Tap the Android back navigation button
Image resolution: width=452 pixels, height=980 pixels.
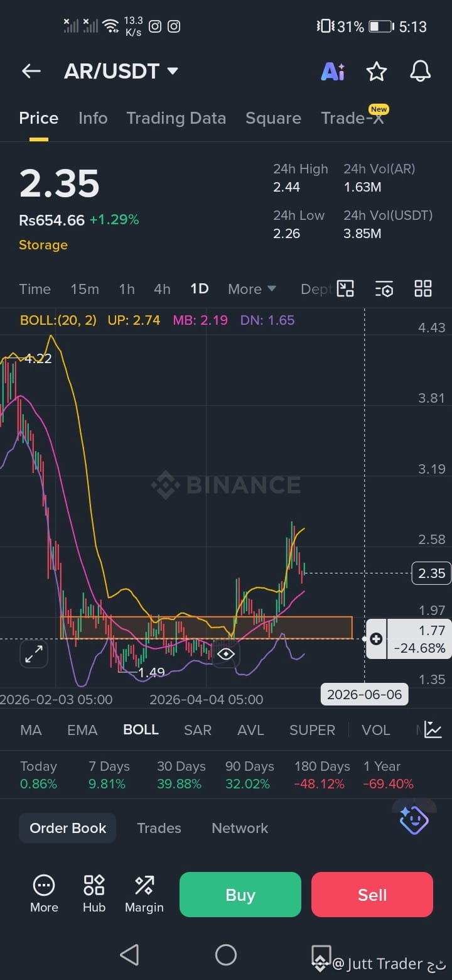129,955
